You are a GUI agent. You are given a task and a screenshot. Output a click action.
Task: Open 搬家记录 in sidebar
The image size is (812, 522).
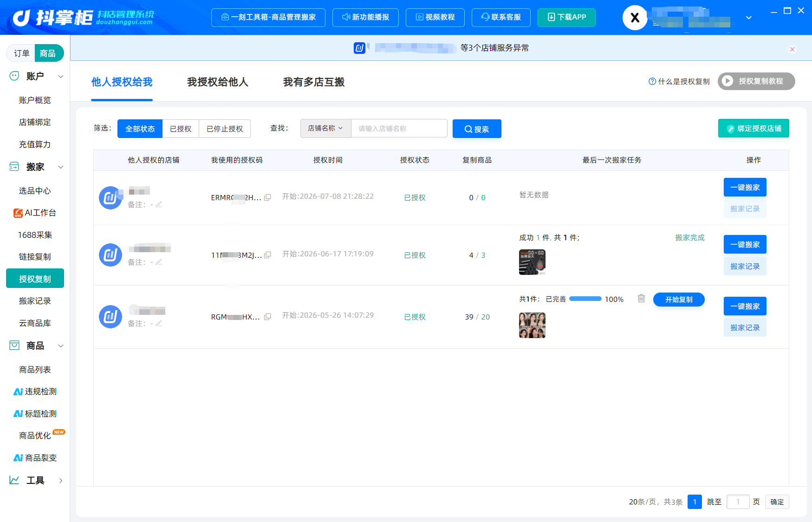35,301
